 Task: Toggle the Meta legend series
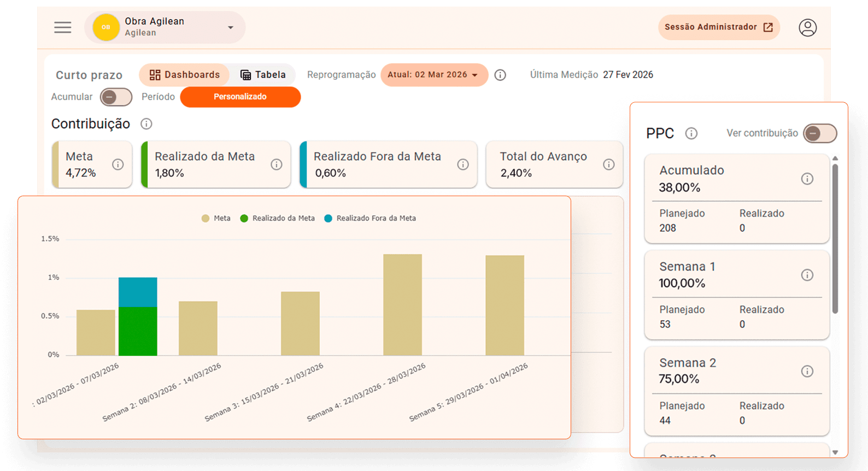point(216,219)
